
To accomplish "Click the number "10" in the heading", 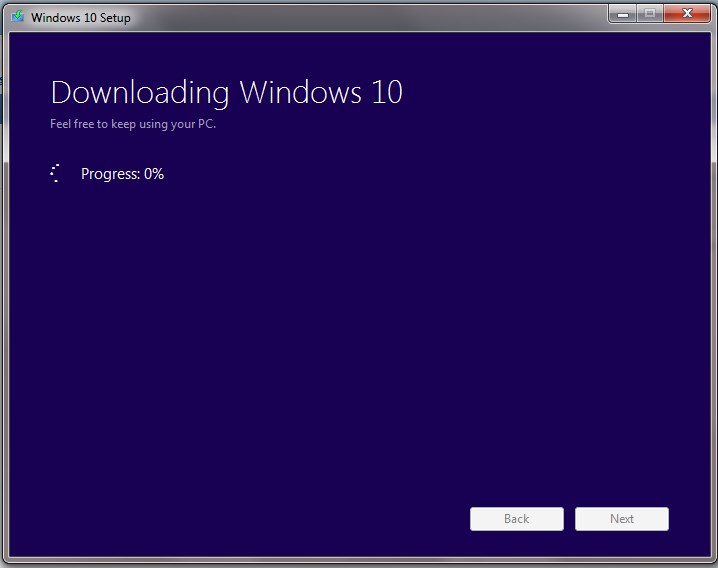I will tap(387, 93).
